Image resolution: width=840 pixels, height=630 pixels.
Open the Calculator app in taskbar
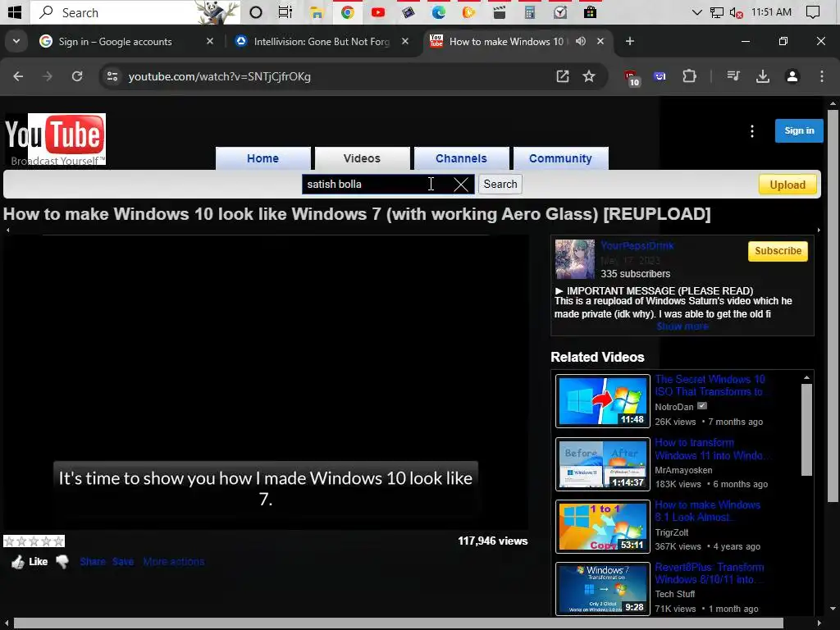coord(530,11)
